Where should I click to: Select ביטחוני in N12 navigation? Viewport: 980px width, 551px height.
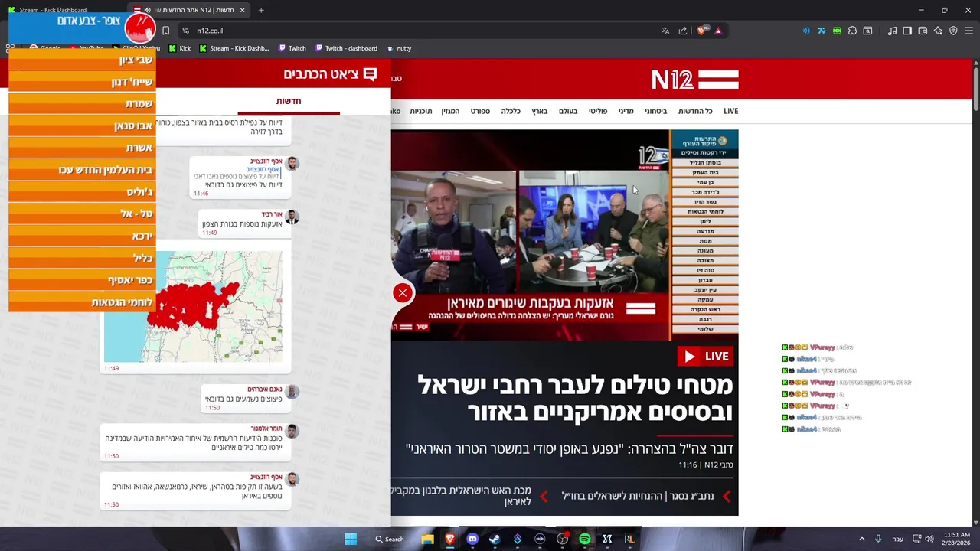(x=655, y=112)
